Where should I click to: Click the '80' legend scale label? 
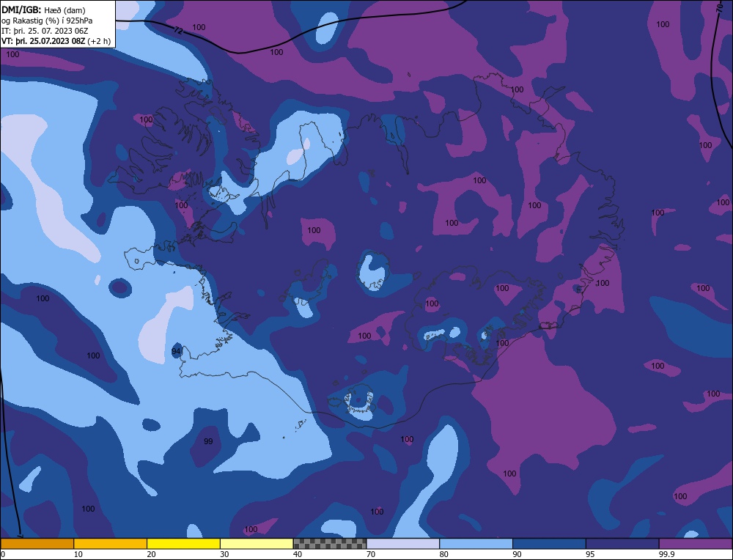(444, 554)
